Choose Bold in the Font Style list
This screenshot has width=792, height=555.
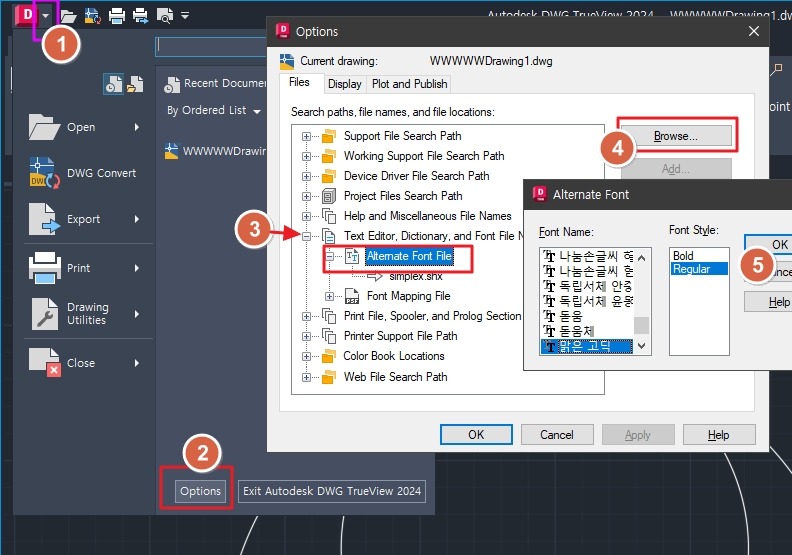pos(699,256)
